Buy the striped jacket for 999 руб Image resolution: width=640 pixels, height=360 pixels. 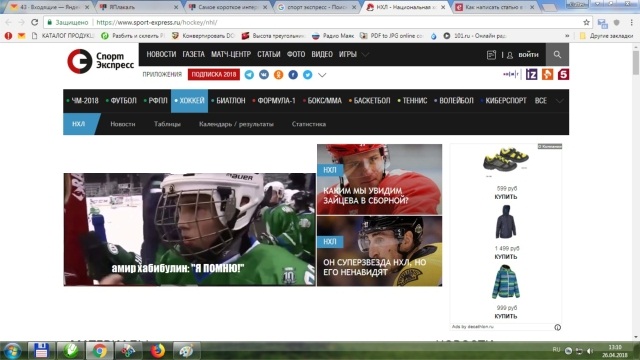(x=506, y=316)
